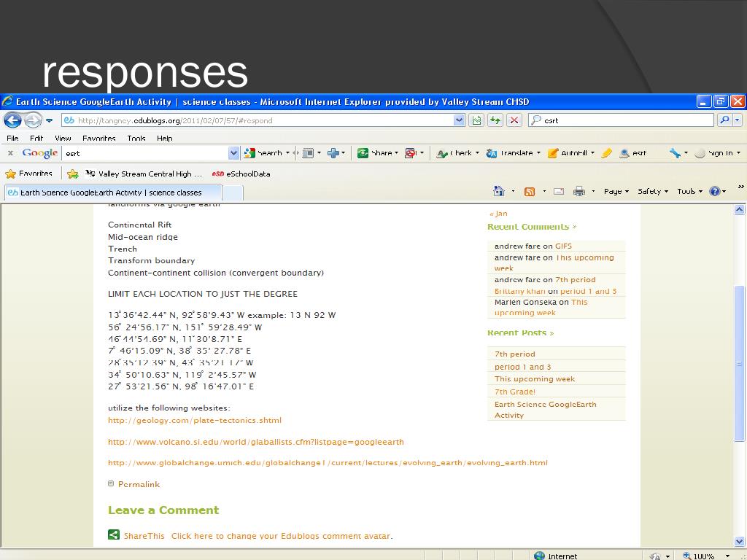Open the globalchange.umich.edu evolving_earth link
The height and width of the screenshot is (560, 747).
328,463
